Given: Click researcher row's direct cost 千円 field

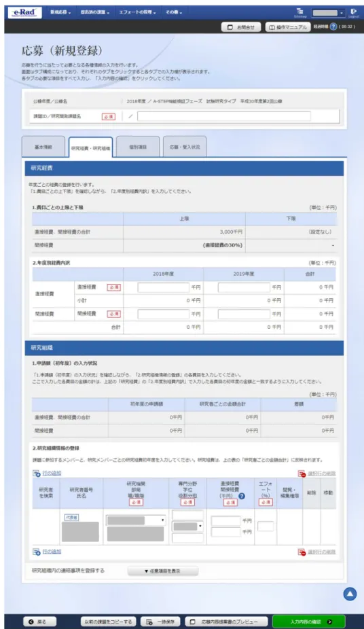Looking at the screenshot, I should (225, 521).
